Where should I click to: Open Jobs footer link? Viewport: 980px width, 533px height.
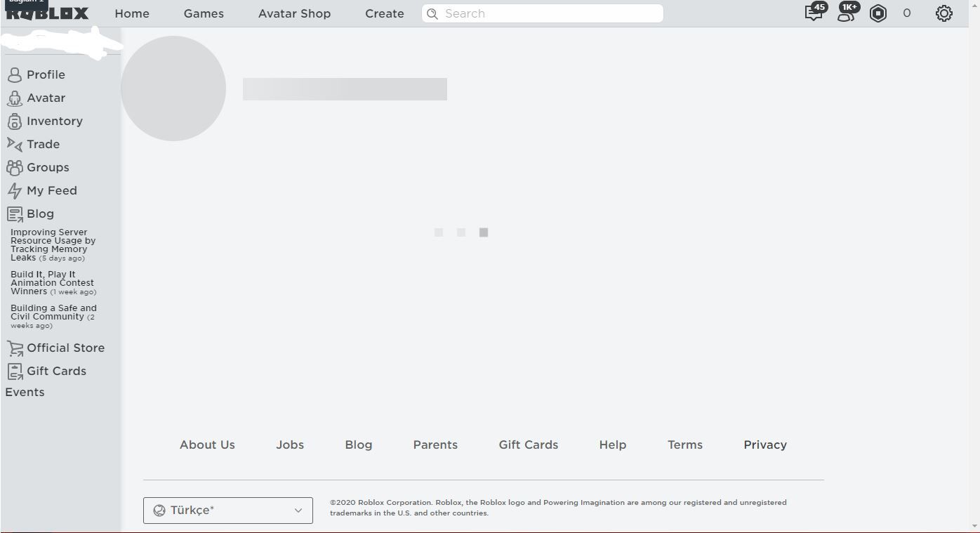[x=290, y=445]
